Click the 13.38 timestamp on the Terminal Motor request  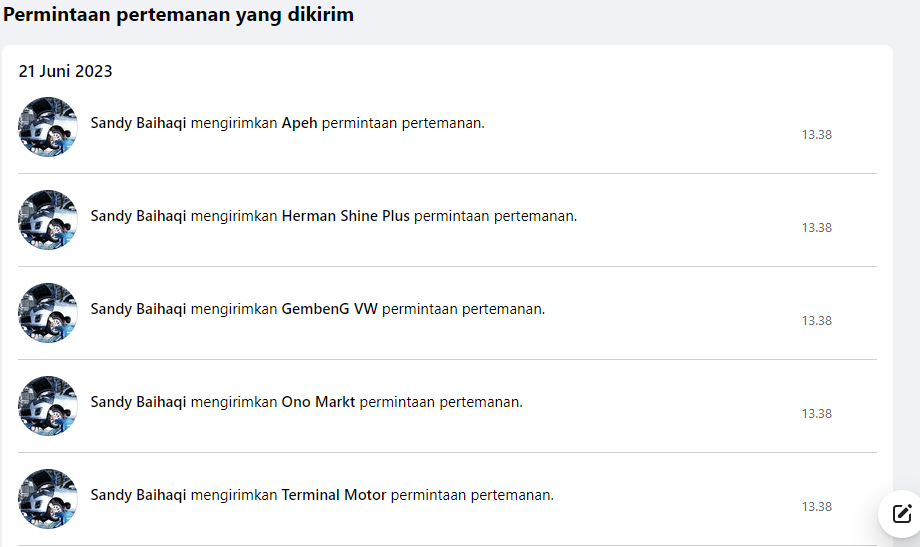816,507
